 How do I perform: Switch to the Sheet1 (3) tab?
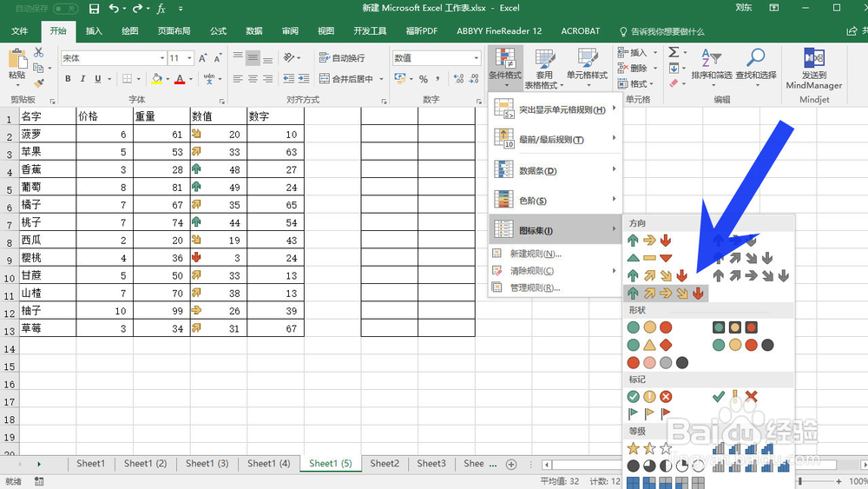point(207,464)
